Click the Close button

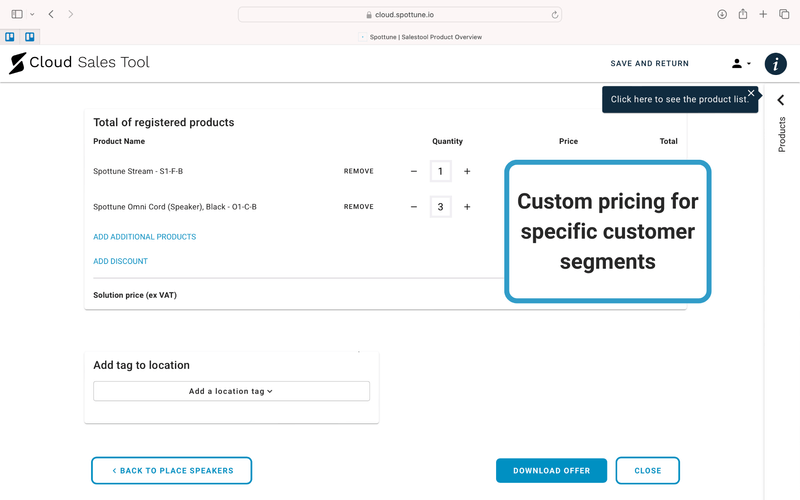[x=647, y=470]
